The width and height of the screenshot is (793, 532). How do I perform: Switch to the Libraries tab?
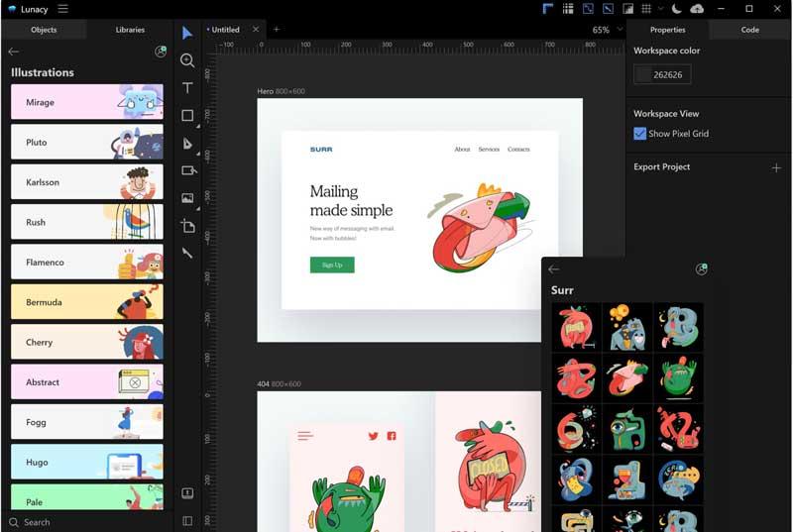coord(130,30)
